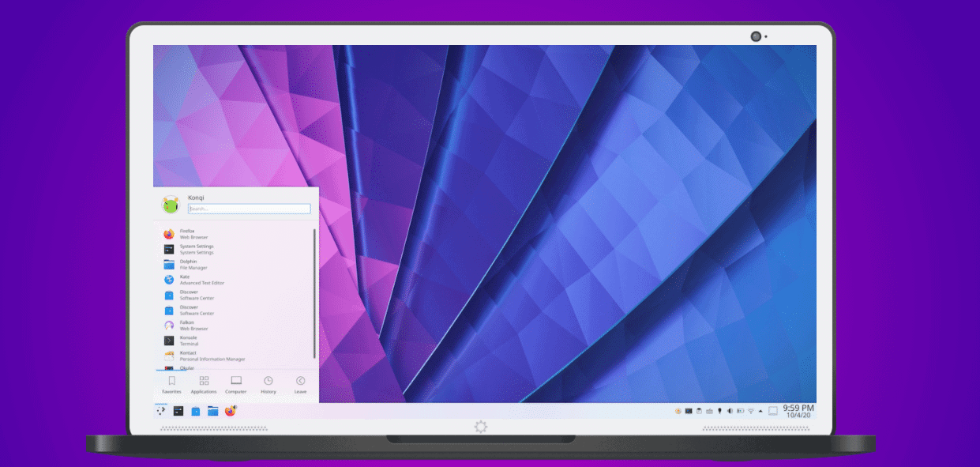The height and width of the screenshot is (467, 980).
Task: Click the Show Desktop button
Action: point(773,411)
